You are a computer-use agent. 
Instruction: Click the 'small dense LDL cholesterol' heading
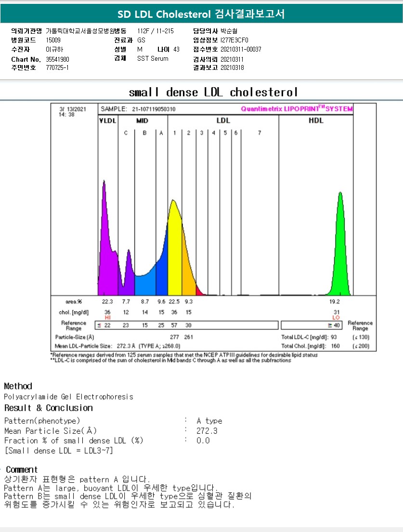pos(213,92)
